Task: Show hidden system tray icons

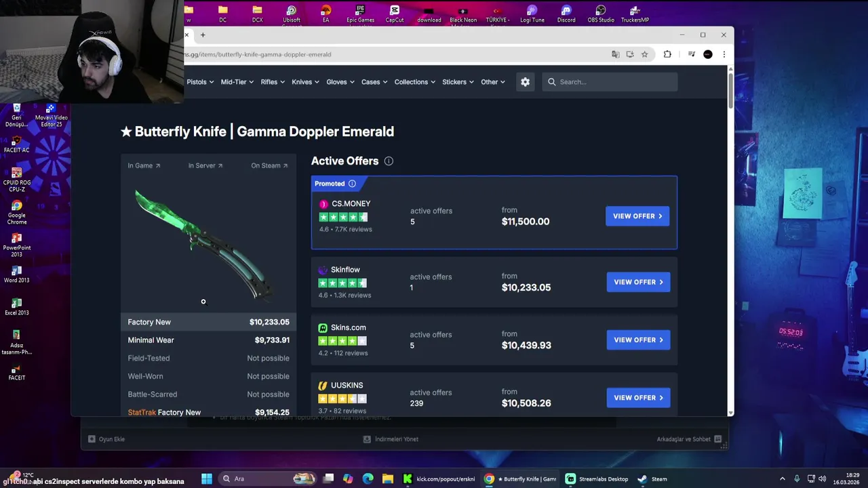Action: 782,479
